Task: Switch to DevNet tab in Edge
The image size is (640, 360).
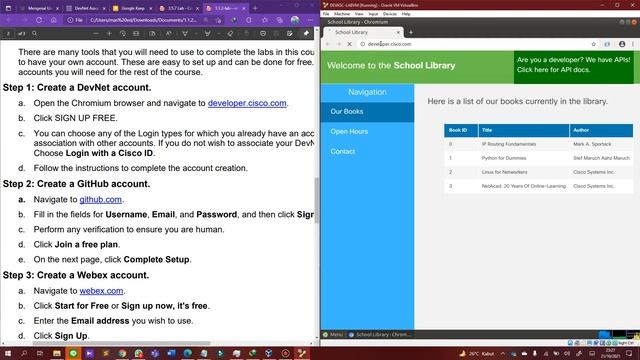Action: pos(86,8)
